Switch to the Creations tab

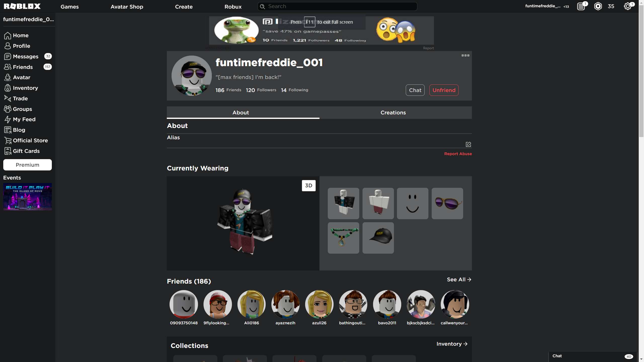point(393,113)
